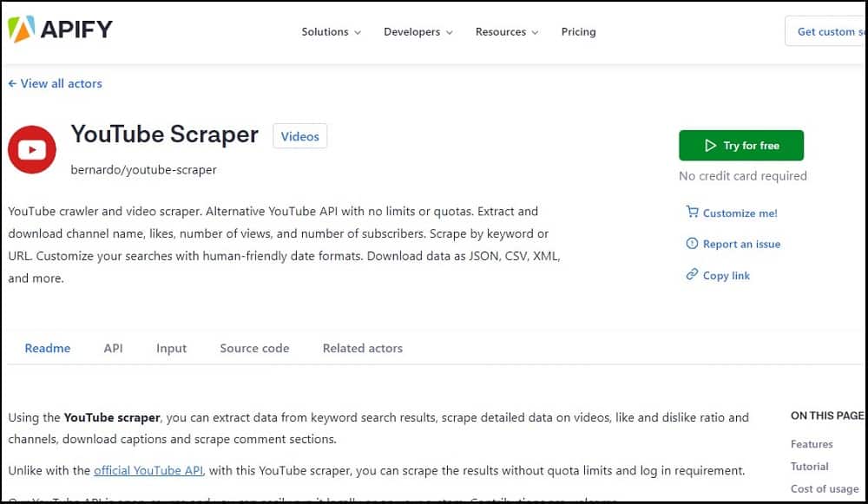868x504 pixels.
Task: Click the back arrow before View all actors
Action: 12,83
